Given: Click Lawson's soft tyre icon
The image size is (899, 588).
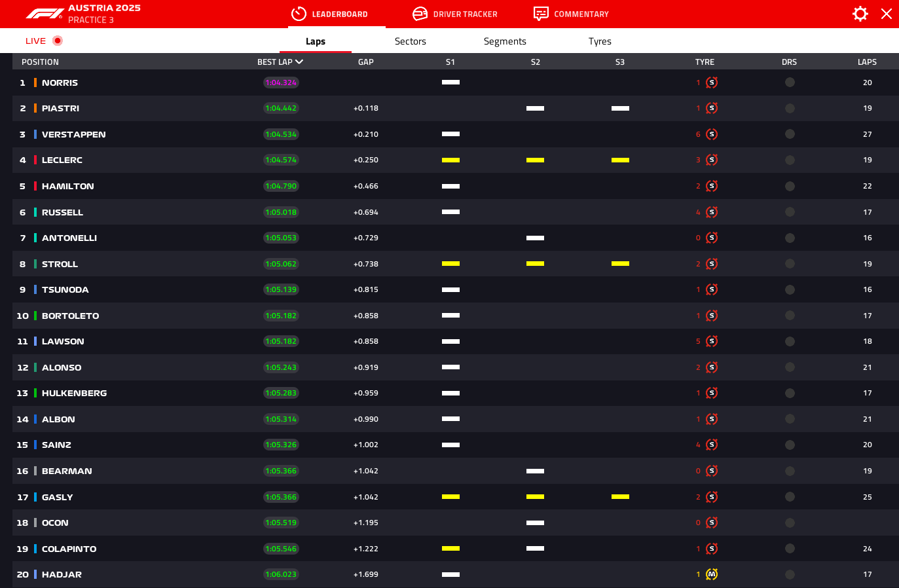Looking at the screenshot, I should tap(712, 341).
